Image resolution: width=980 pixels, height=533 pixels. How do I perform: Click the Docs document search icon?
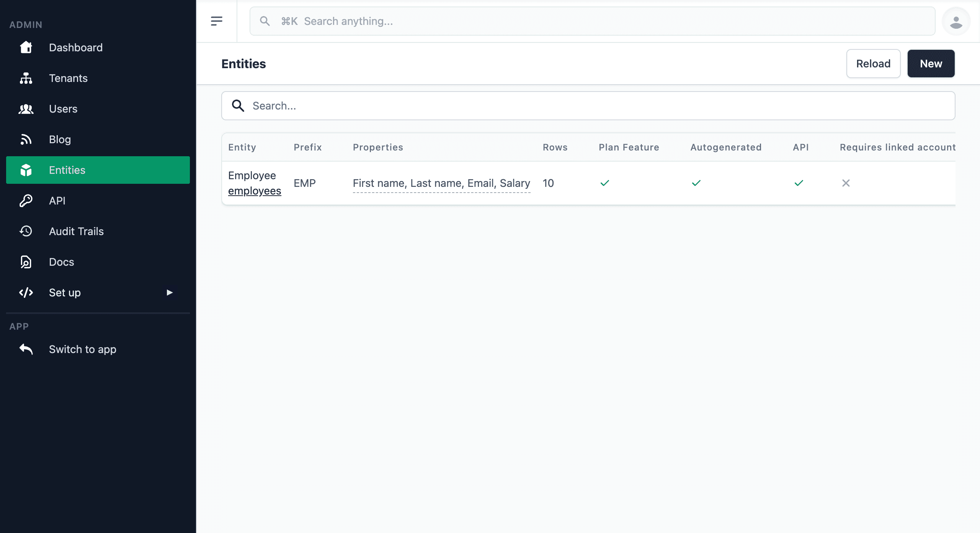point(26,262)
